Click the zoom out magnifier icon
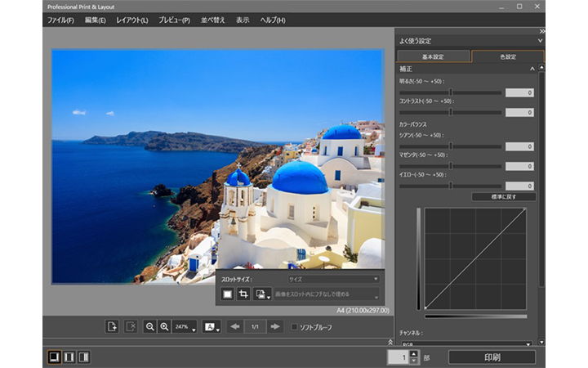588x368 pixels. (x=149, y=326)
